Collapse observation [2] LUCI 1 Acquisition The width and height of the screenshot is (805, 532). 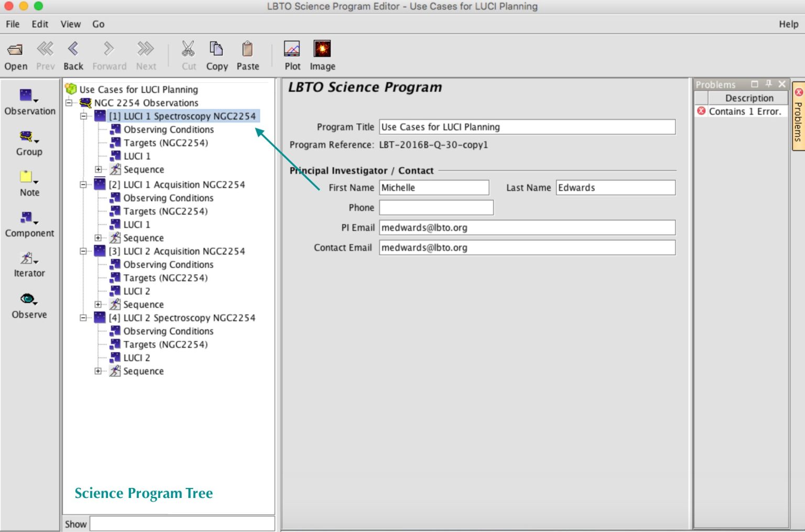[x=83, y=184]
